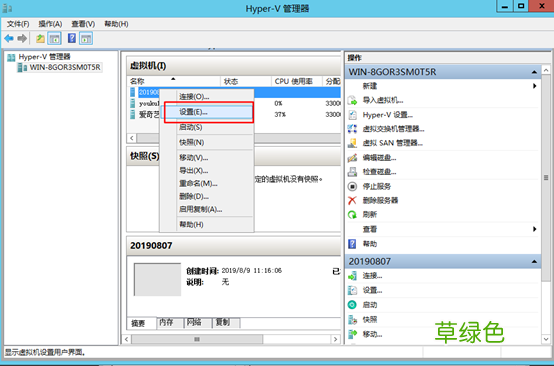Click red X 删除服务器 icon
Screen dimensions: 554x366
pyautogui.click(x=352, y=200)
